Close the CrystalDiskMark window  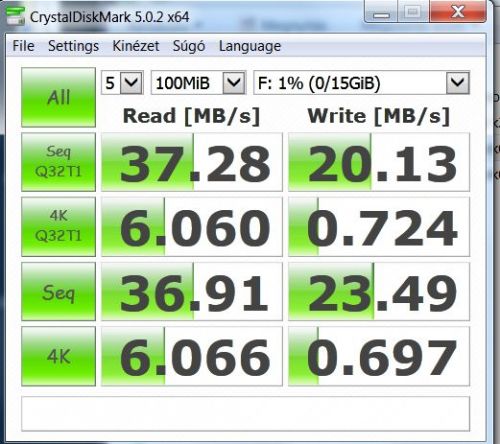coord(457,12)
